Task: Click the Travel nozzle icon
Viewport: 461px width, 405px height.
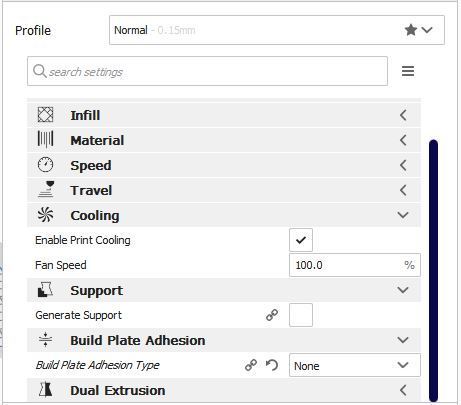Action: (46, 189)
